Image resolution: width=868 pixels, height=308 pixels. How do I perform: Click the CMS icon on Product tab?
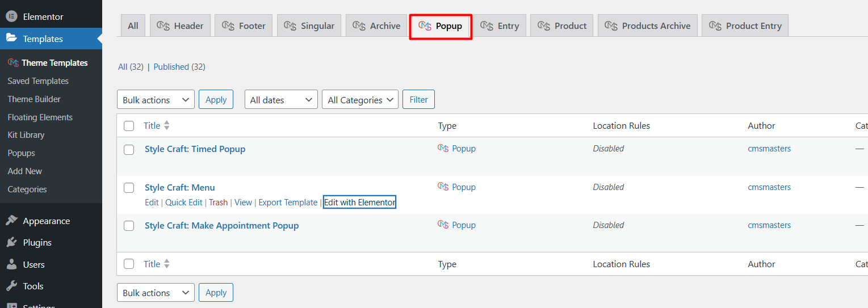pos(544,26)
